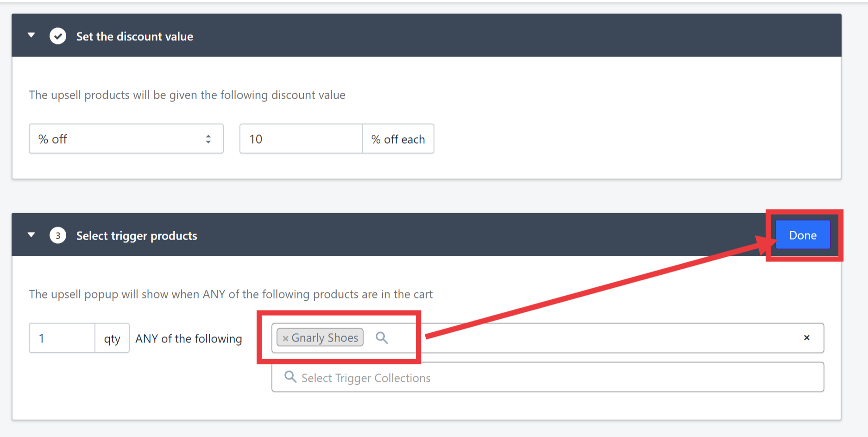Click the completed checkmark icon for discount value

58,36
